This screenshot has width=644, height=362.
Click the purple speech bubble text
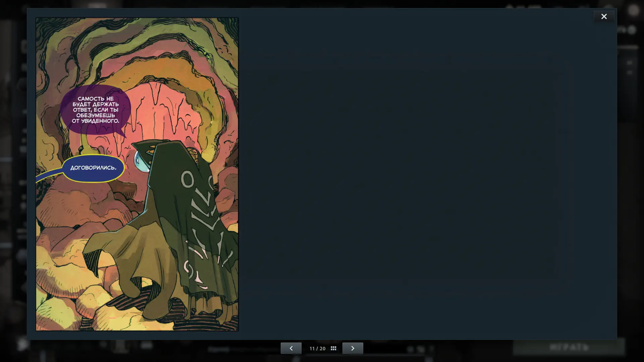pyautogui.click(x=96, y=110)
